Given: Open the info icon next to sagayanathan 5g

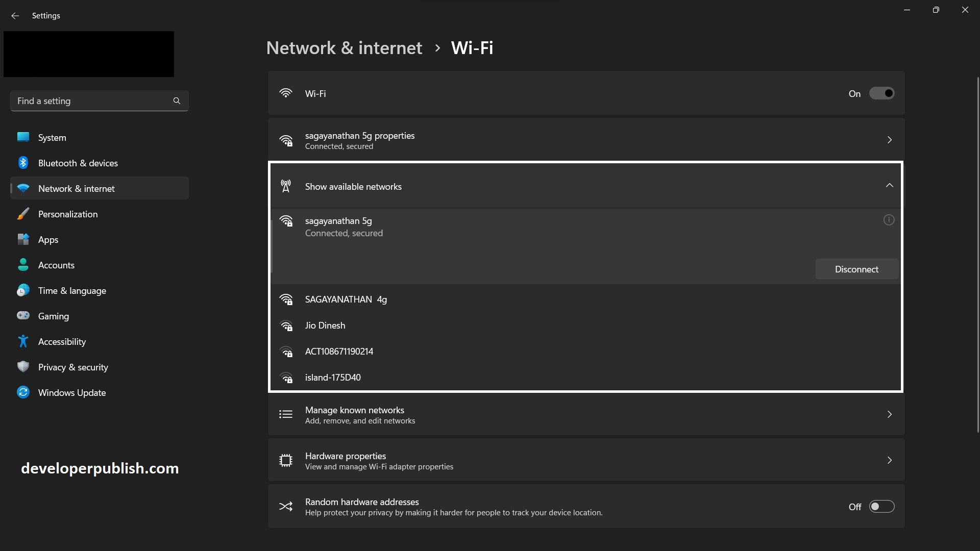Looking at the screenshot, I should [x=888, y=220].
